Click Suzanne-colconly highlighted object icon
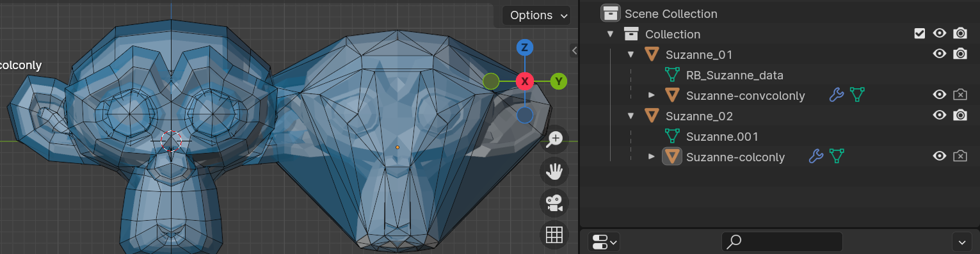 click(x=672, y=157)
